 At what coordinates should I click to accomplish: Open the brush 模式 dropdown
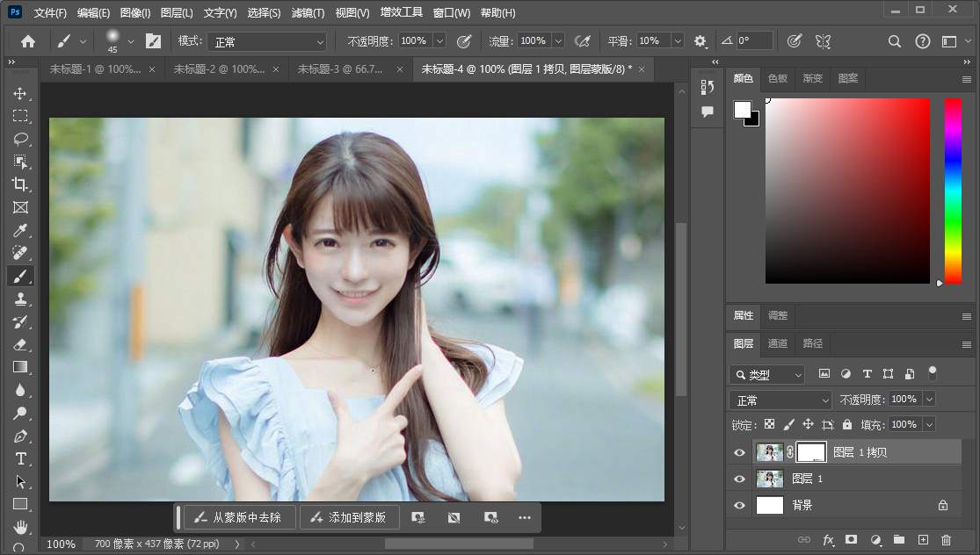[266, 41]
